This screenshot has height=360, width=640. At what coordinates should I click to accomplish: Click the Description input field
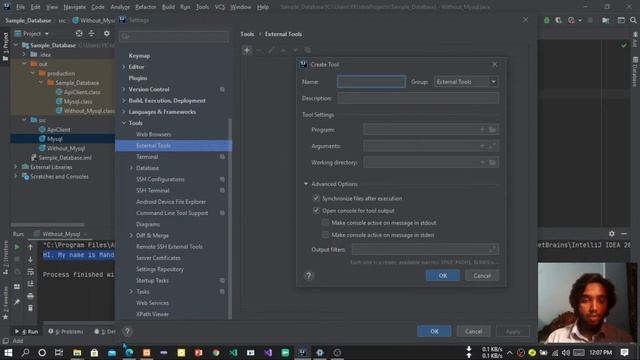[418, 98]
